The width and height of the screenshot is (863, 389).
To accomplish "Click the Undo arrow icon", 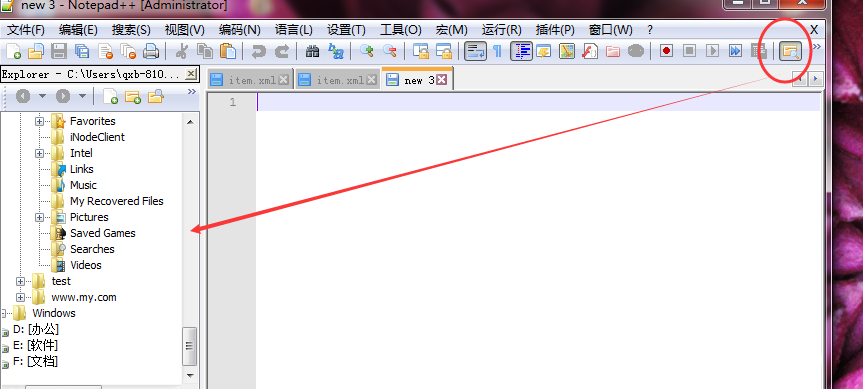I will pyautogui.click(x=259, y=51).
